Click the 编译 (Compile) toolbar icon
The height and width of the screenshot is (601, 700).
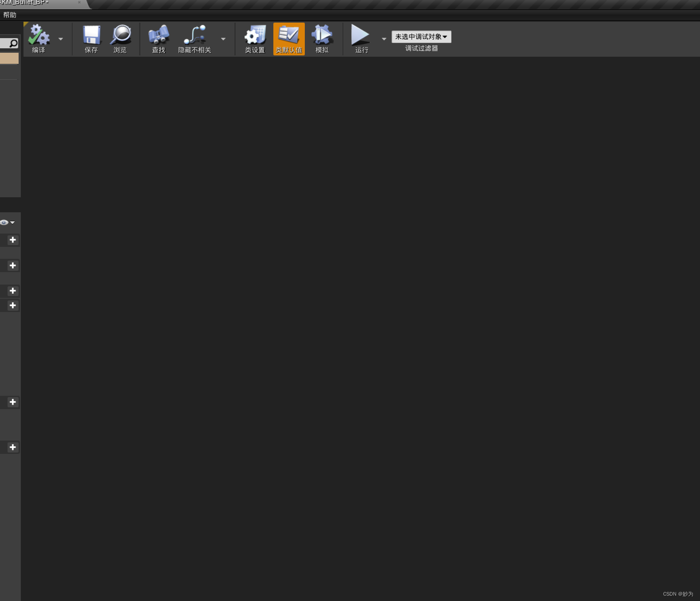39,39
